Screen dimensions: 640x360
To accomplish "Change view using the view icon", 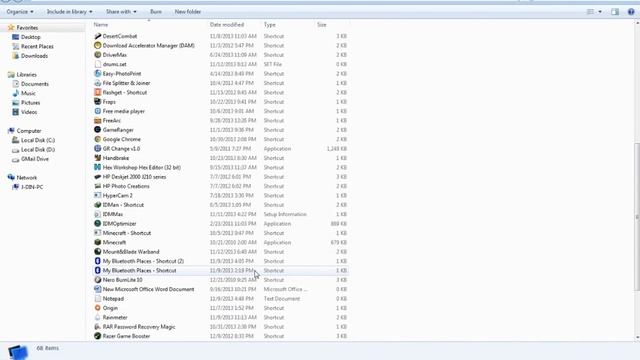I will [x=590, y=12].
